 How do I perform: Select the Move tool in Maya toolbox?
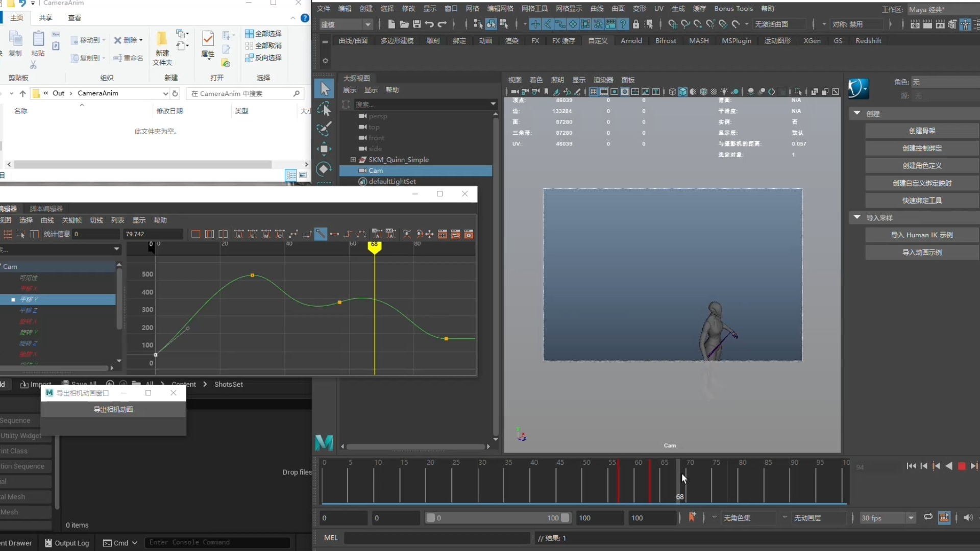coord(324,149)
